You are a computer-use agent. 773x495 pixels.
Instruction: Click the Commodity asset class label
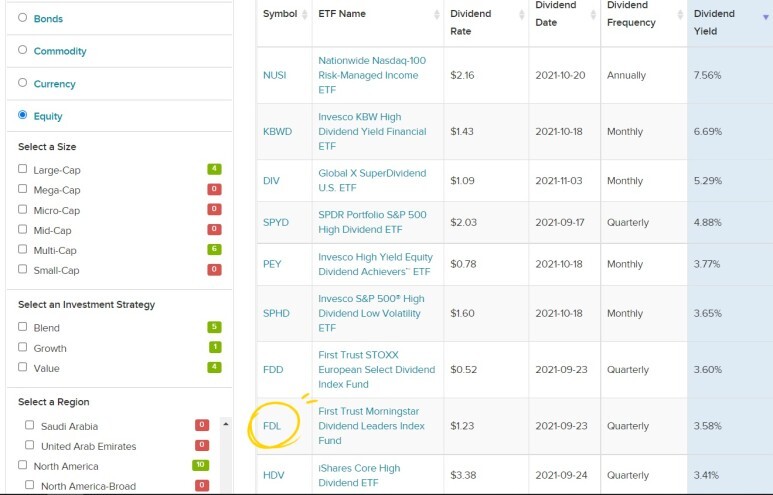(x=60, y=51)
